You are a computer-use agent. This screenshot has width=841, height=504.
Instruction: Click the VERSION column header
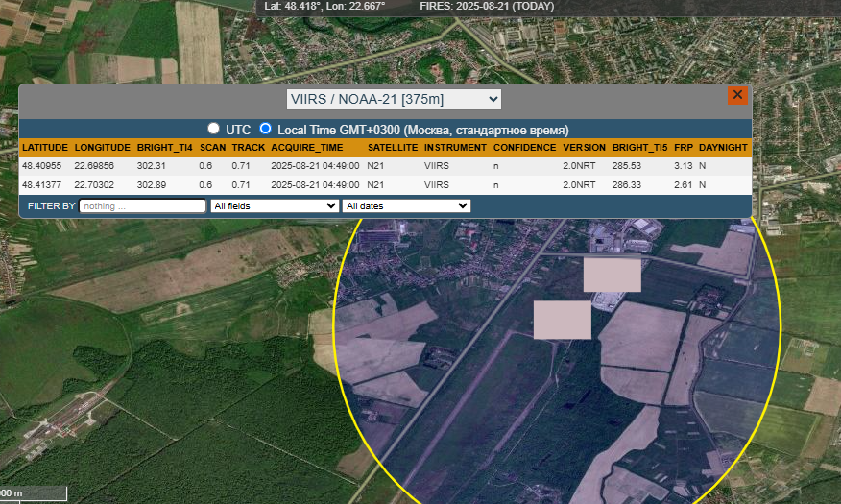point(584,148)
